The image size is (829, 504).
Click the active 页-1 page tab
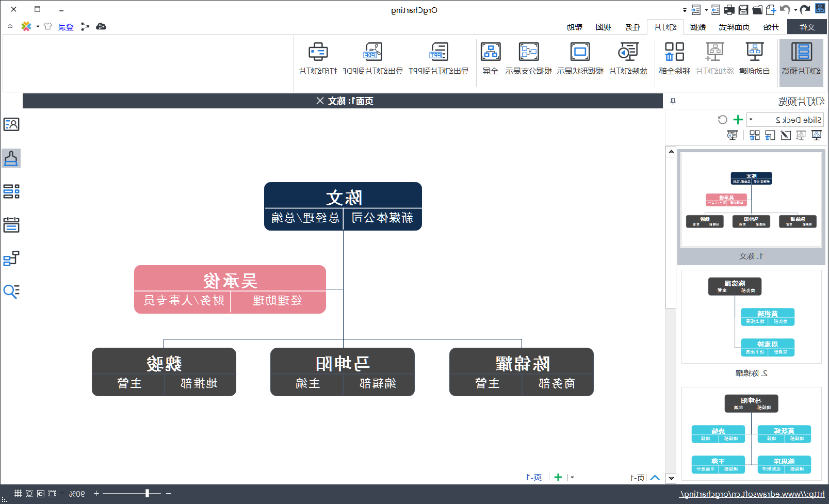534,477
